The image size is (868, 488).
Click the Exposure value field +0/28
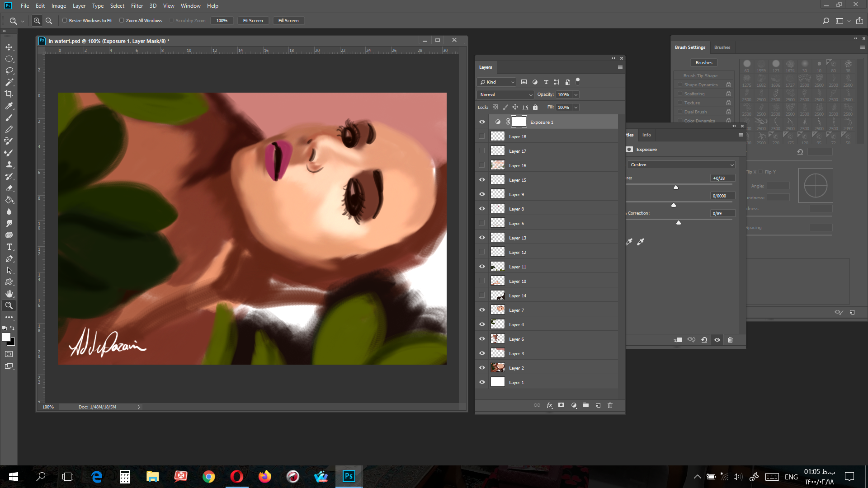pos(722,178)
